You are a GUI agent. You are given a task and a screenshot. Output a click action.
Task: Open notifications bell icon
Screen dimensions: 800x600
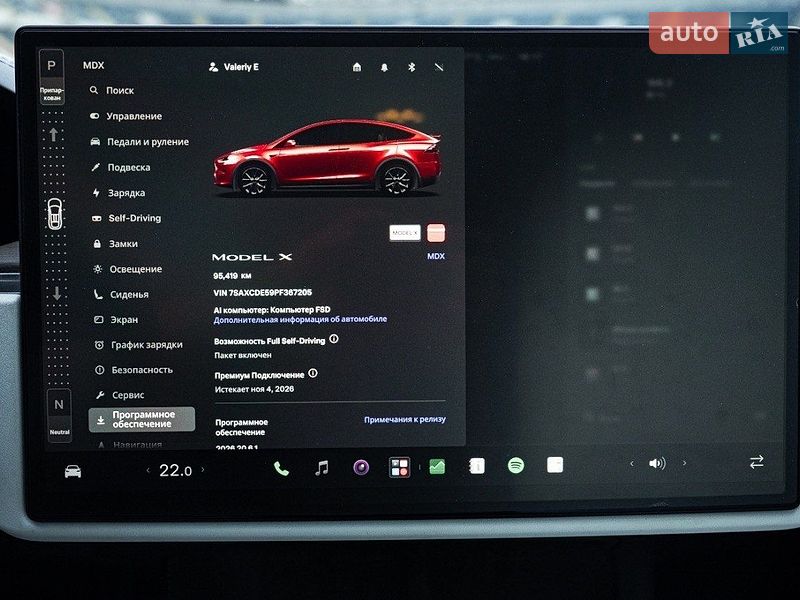384,67
